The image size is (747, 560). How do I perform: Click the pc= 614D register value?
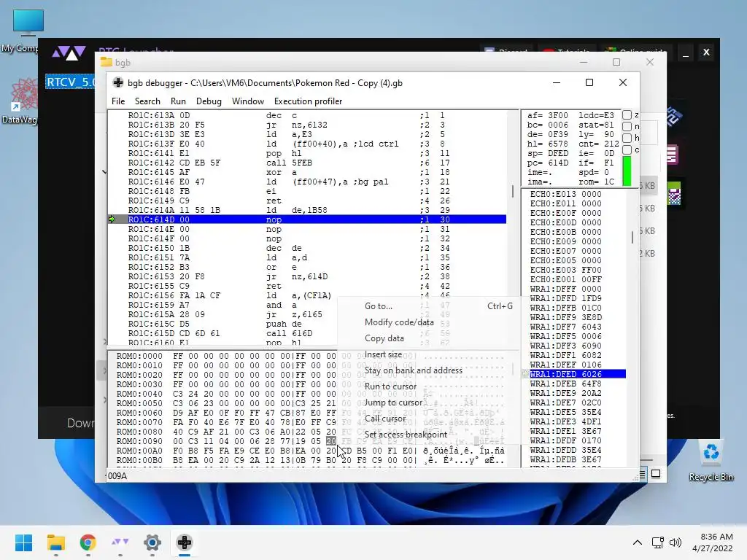click(x=548, y=163)
